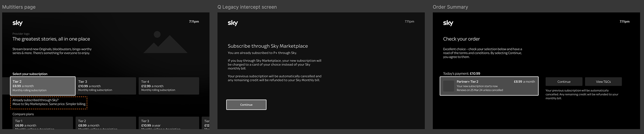Click Sky logo on Order Summary screen

(448, 23)
